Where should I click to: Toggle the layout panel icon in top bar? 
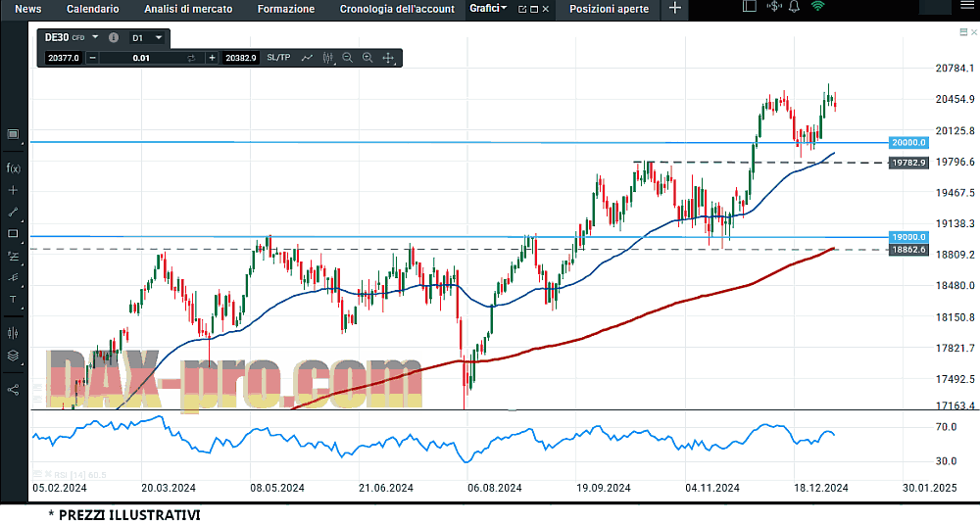point(750,6)
